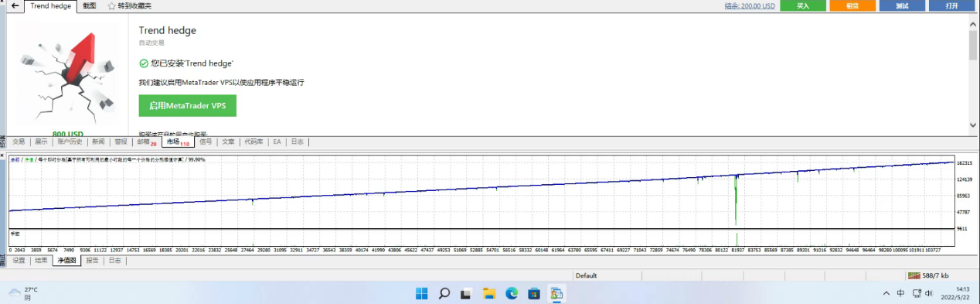Screen dimensions: 980x304
Task: Open the weather widget showing 27°C
Action: point(23,293)
